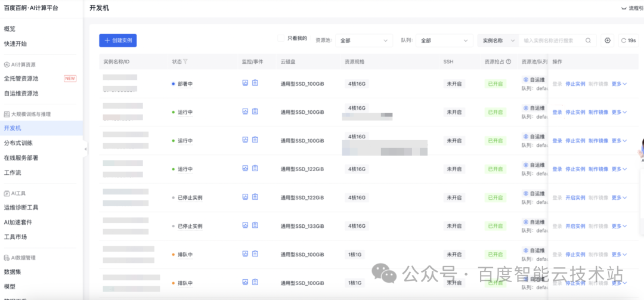Open 自运维资源池 in the sidebar
Screen dimensions: 644x300
tap(21, 93)
